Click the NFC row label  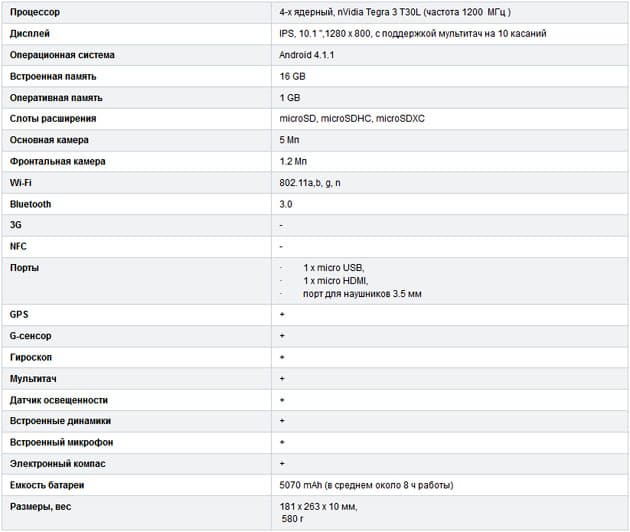click(x=18, y=246)
